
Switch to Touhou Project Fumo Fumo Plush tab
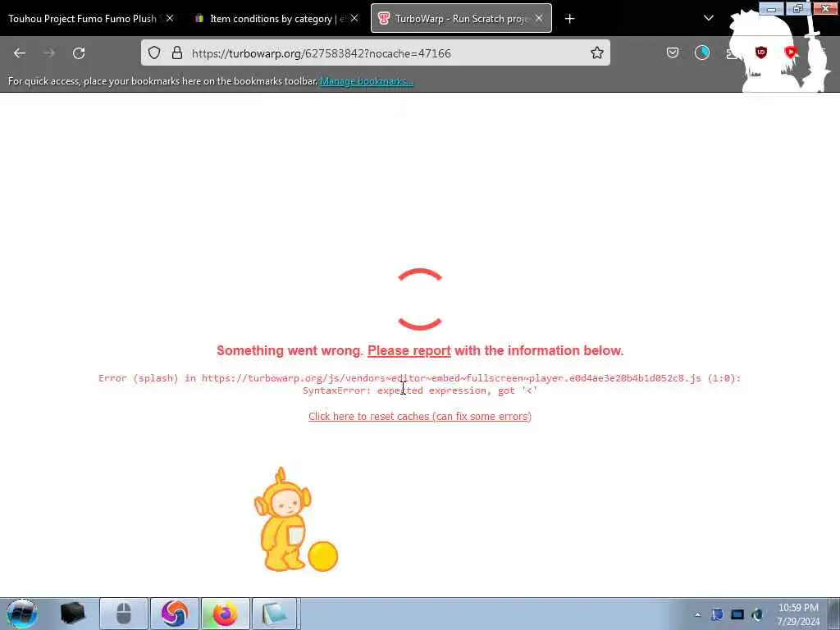click(83, 18)
